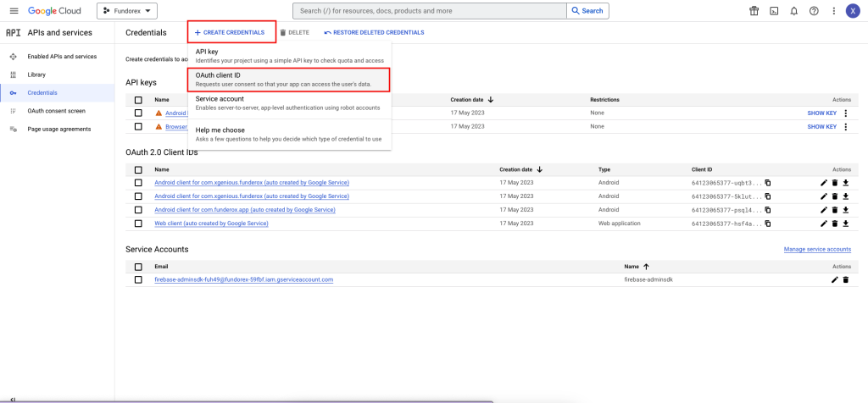Activate Cloud Shell terminal icon

[x=775, y=11]
